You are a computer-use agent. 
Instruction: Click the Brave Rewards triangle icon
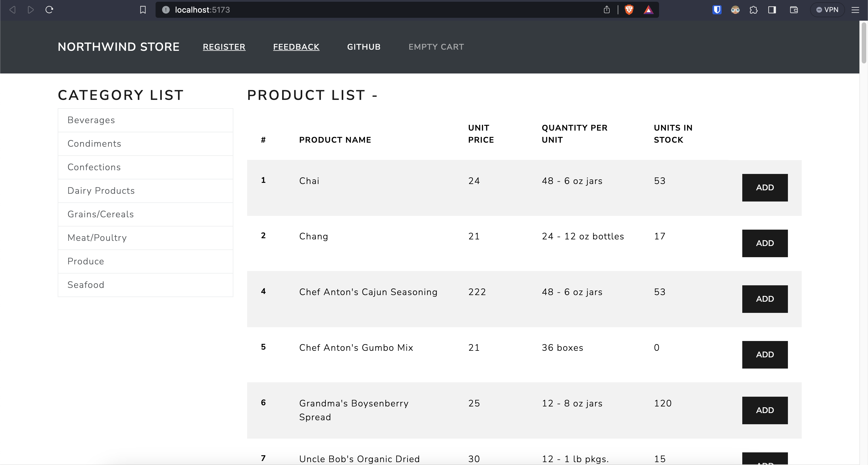point(648,10)
